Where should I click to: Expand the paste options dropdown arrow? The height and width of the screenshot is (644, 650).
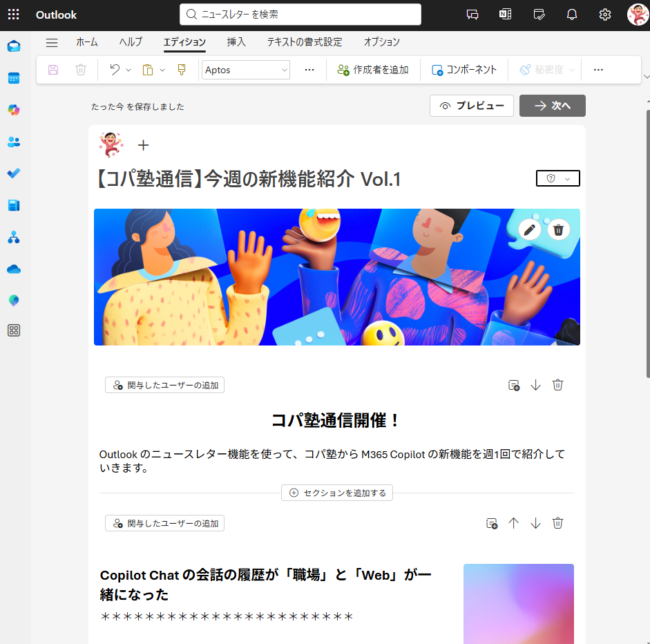tap(162, 70)
